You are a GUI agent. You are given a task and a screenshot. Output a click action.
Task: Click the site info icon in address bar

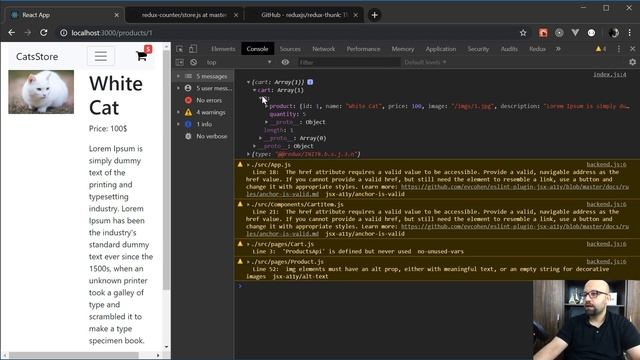(64, 33)
